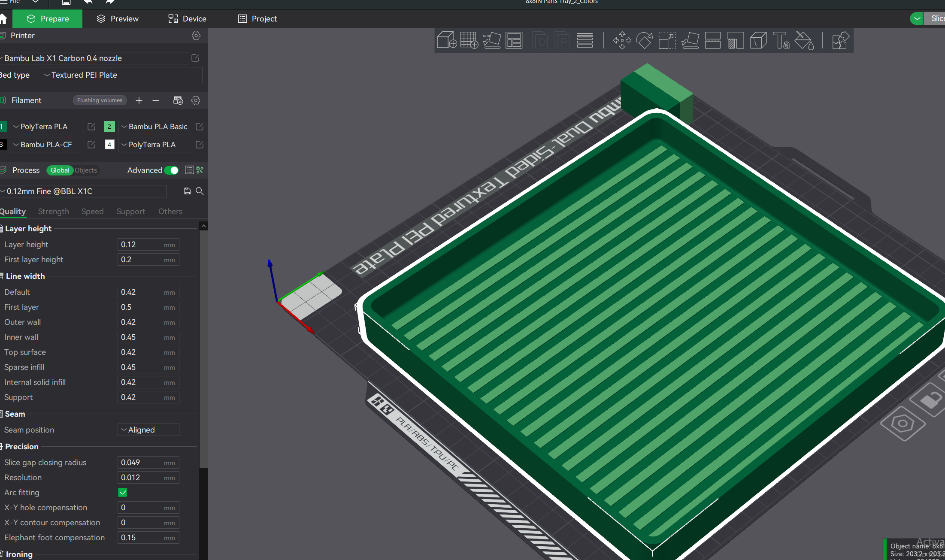Open the Support settings tab
The height and width of the screenshot is (560, 945).
coord(131,212)
